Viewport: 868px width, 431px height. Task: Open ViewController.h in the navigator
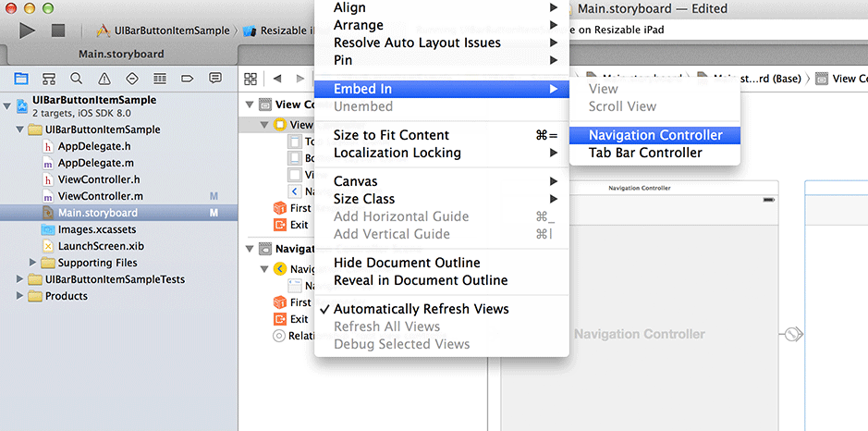click(x=99, y=179)
